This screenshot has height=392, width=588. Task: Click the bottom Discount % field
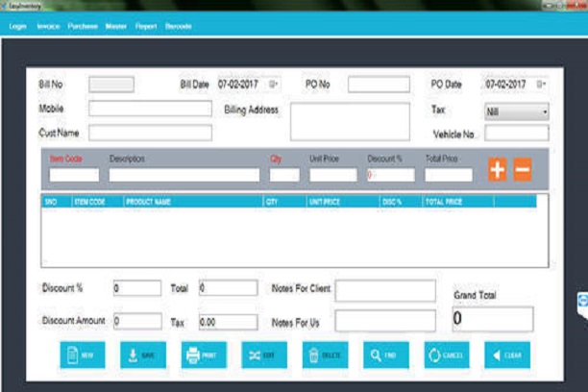[137, 288]
